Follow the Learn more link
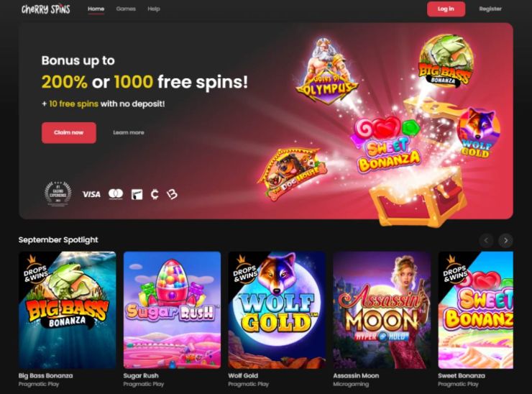This screenshot has width=532, height=394. point(129,133)
